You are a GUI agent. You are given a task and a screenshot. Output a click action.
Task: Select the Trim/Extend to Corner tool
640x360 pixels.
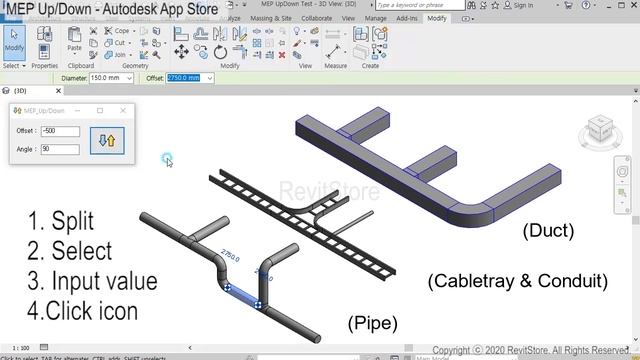(240, 52)
